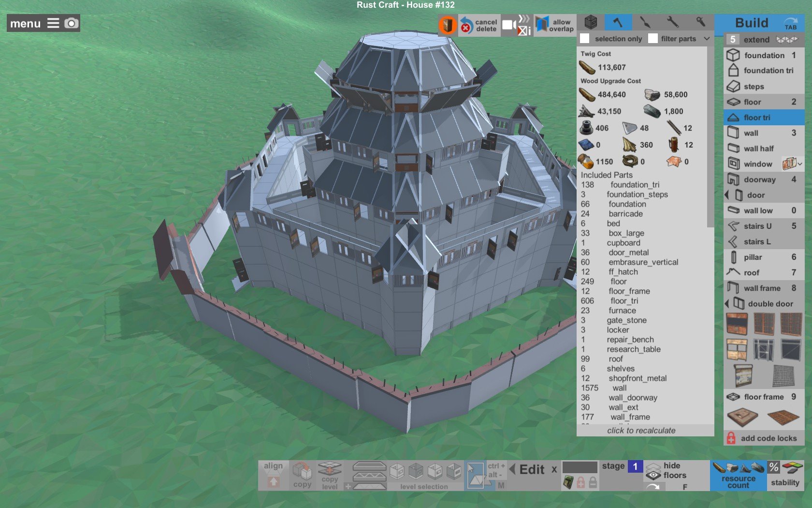
Task: Click the video camera view icon
Action: (x=508, y=25)
